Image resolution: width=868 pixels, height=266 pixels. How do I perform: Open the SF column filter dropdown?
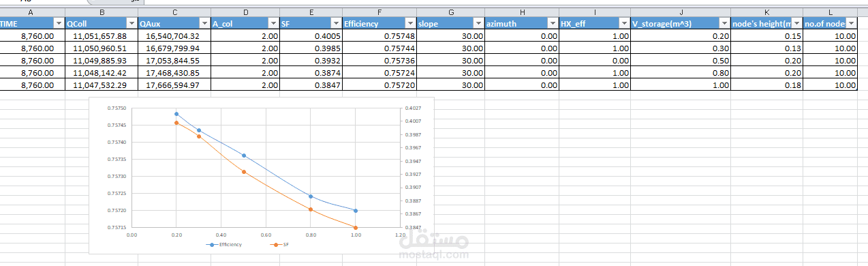335,23
